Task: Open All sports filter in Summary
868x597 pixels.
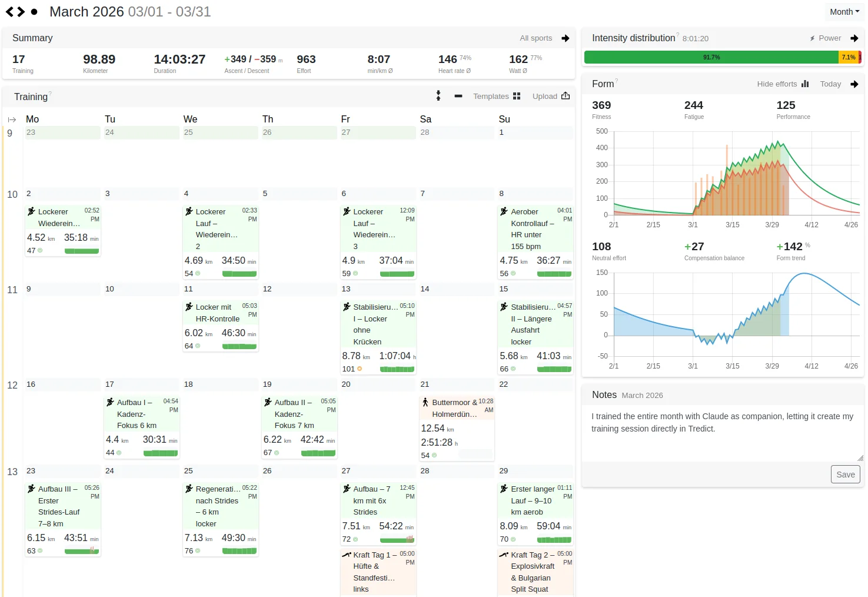Action: tap(536, 38)
